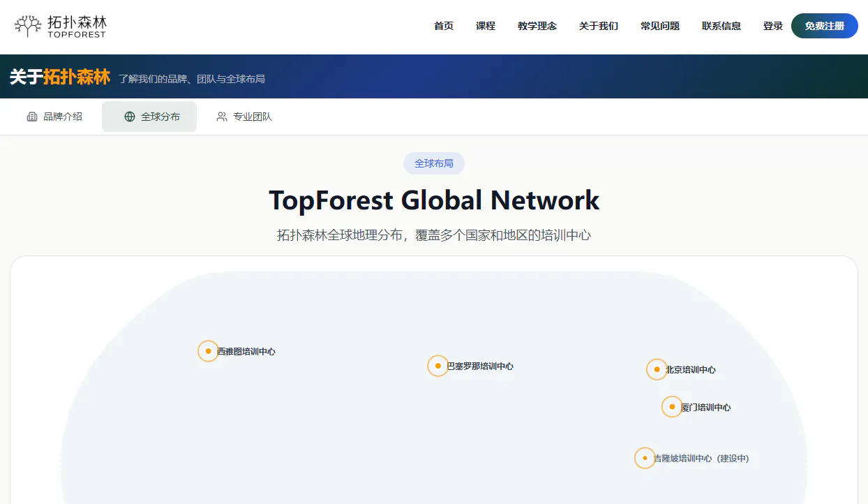
Task: Click the building icon beside 品牌介绍
Action: [x=32, y=117]
